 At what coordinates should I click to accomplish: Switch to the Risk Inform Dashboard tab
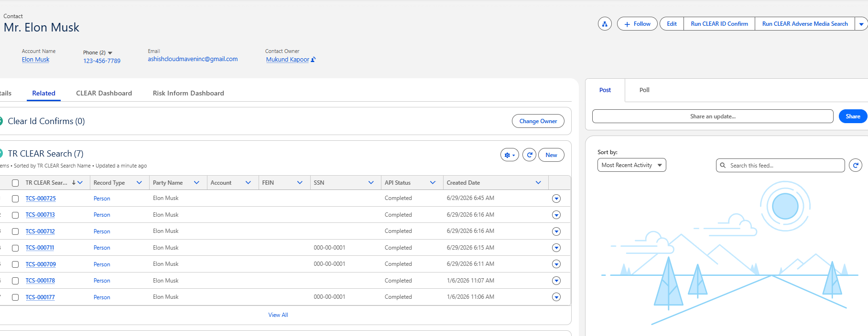coord(188,93)
